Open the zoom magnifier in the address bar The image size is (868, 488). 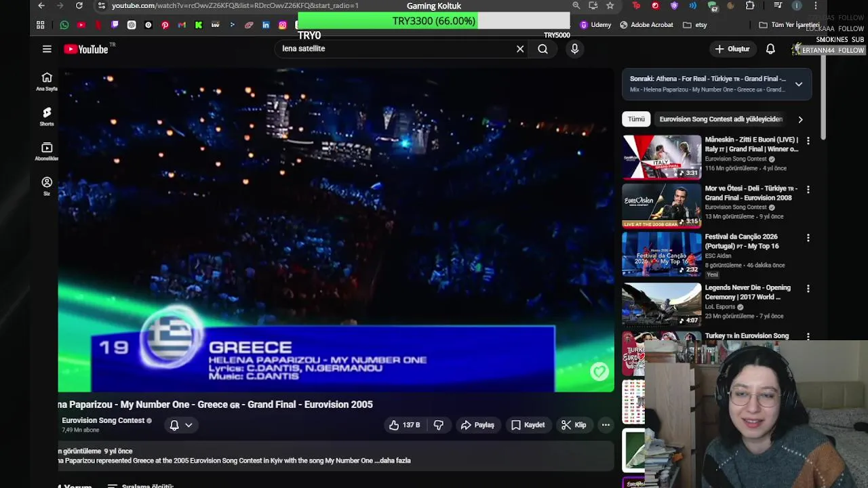576,5
